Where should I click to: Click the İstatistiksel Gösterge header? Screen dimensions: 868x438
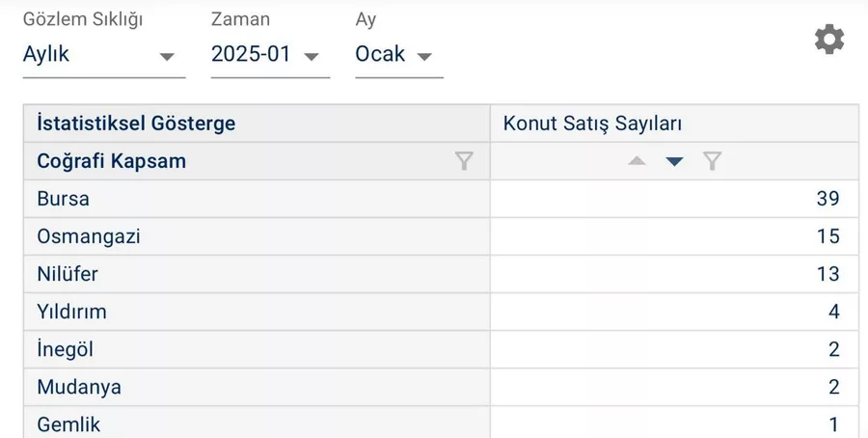(x=136, y=123)
